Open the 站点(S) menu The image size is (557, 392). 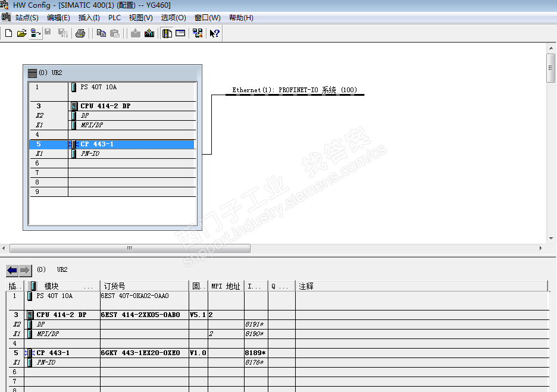[27, 17]
